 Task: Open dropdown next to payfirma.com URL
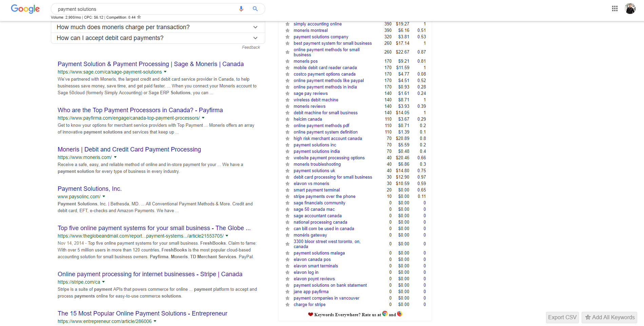pyautogui.click(x=203, y=118)
